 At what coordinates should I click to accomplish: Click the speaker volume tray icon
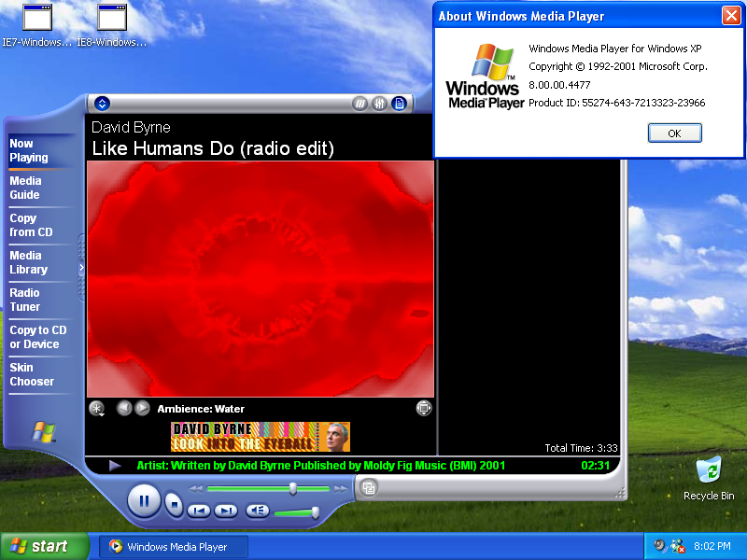click(659, 546)
